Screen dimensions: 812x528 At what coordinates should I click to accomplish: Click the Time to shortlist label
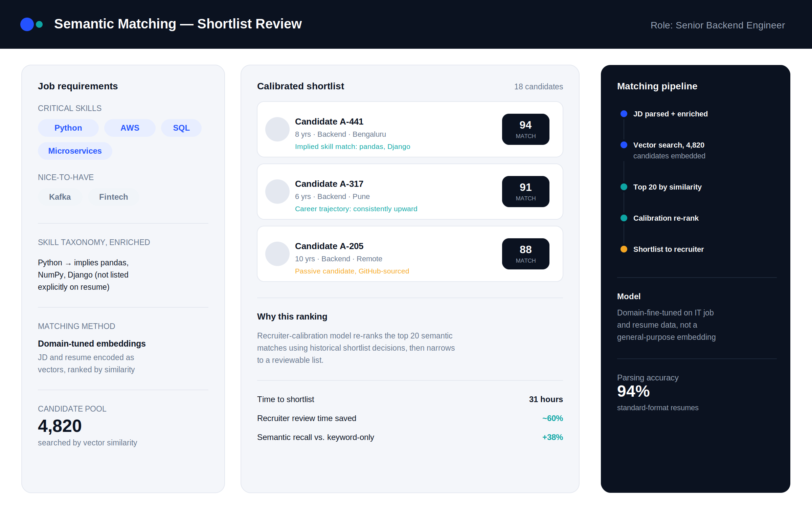click(x=285, y=400)
